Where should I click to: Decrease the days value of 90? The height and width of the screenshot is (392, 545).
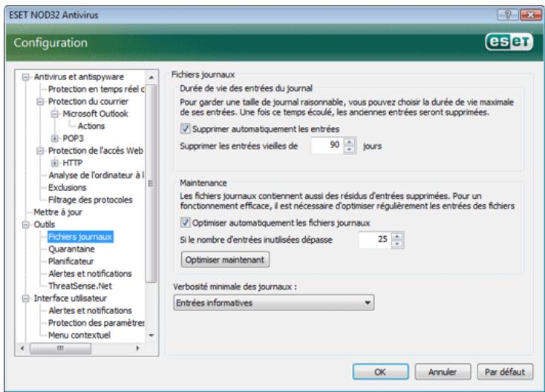click(349, 149)
